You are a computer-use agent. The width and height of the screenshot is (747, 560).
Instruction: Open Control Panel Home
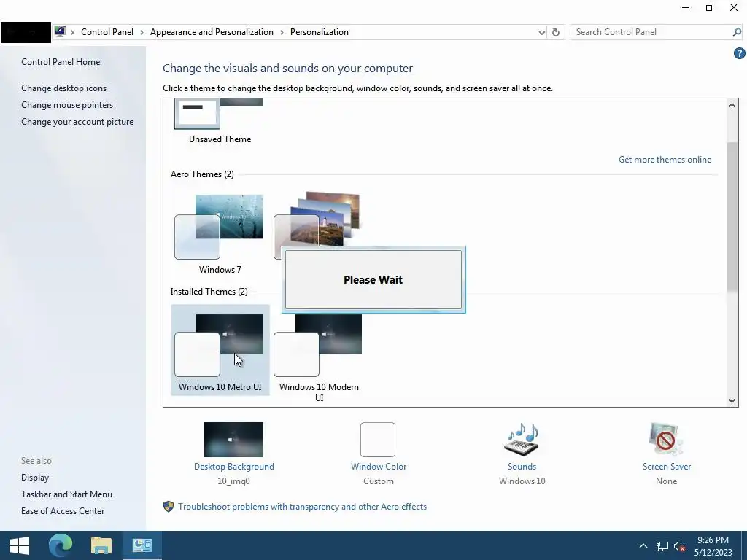click(x=61, y=62)
